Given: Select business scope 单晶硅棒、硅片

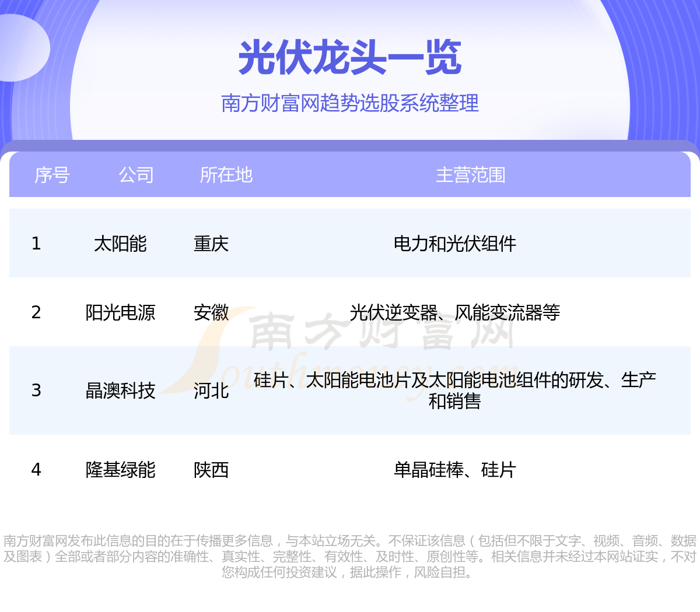Looking at the screenshot, I should point(455,470).
